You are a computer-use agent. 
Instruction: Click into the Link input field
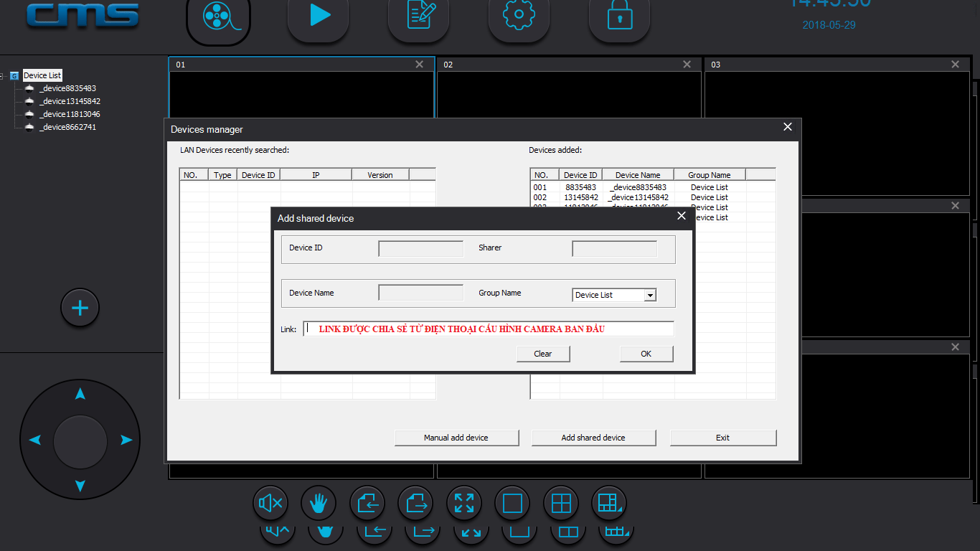pos(489,329)
